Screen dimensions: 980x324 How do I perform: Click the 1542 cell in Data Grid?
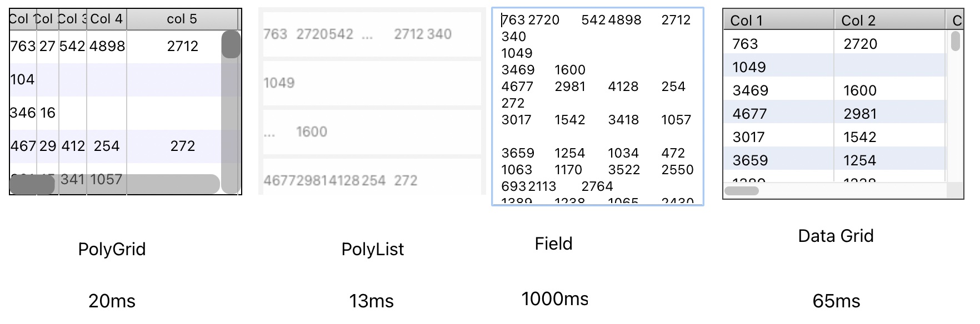coord(859,137)
